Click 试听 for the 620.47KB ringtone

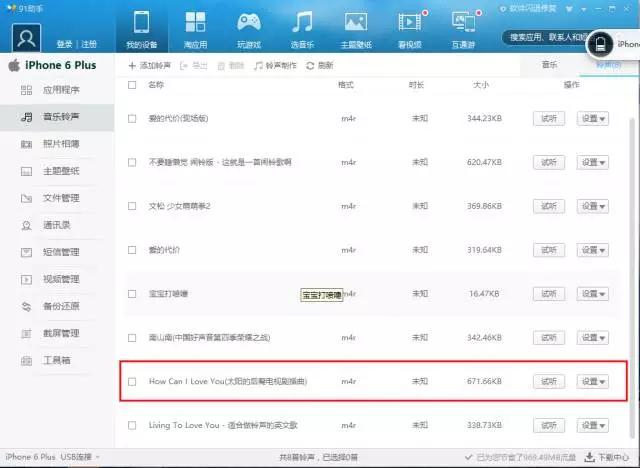tap(549, 162)
